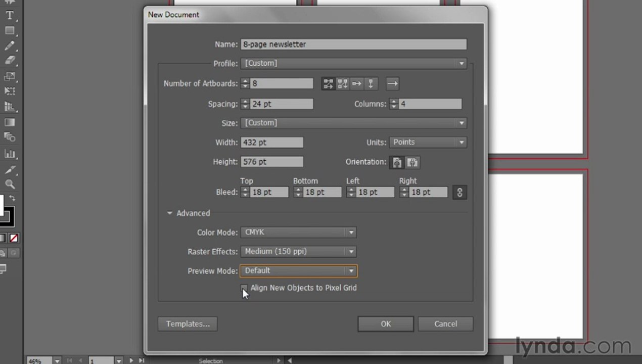Confirm the dialog with OK
The image size is (642, 364).
coord(386,324)
